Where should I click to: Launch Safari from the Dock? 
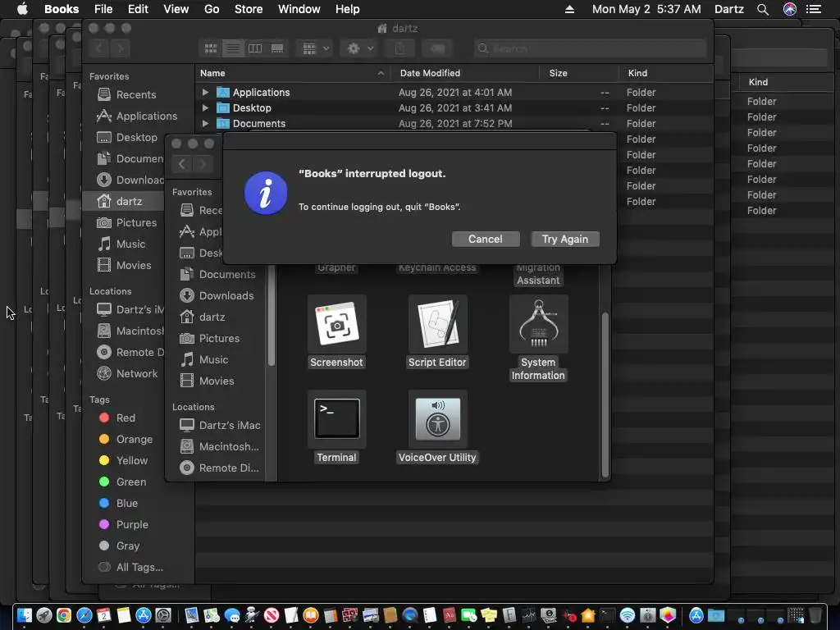pos(84,615)
